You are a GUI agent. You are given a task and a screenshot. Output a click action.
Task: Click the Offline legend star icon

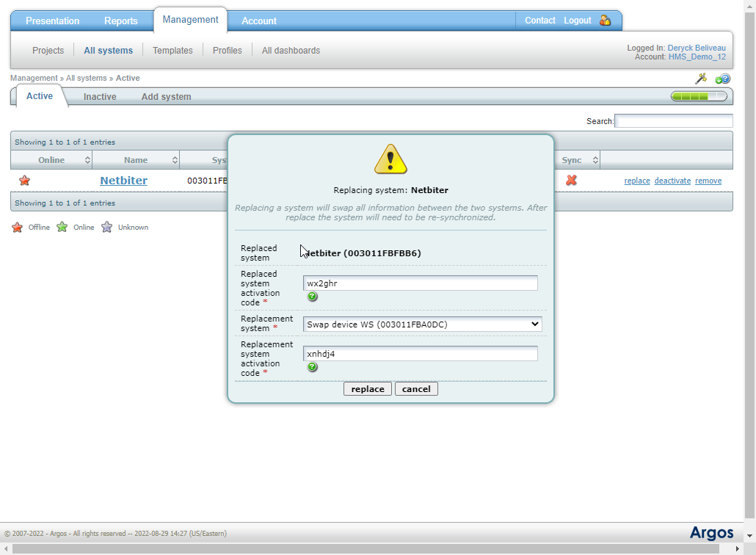[17, 227]
